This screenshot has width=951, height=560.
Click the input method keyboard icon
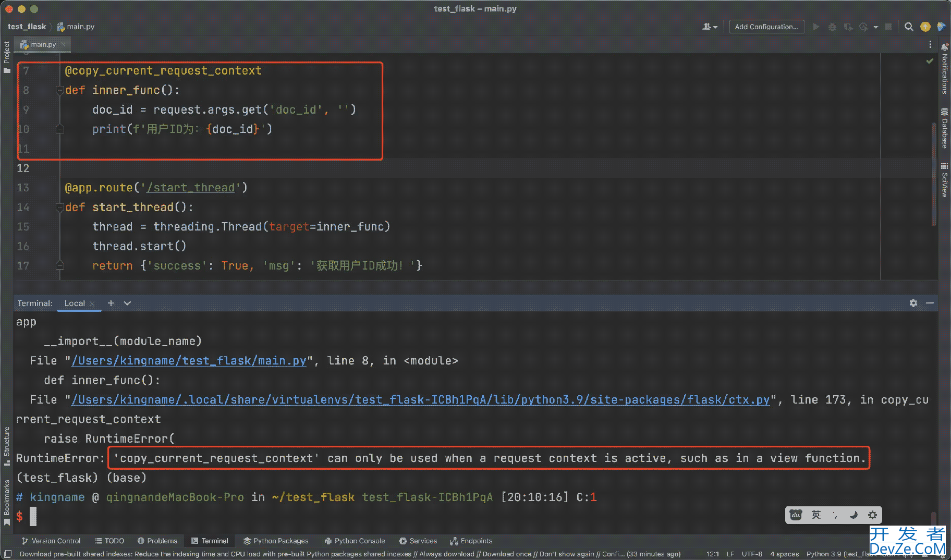pos(796,515)
